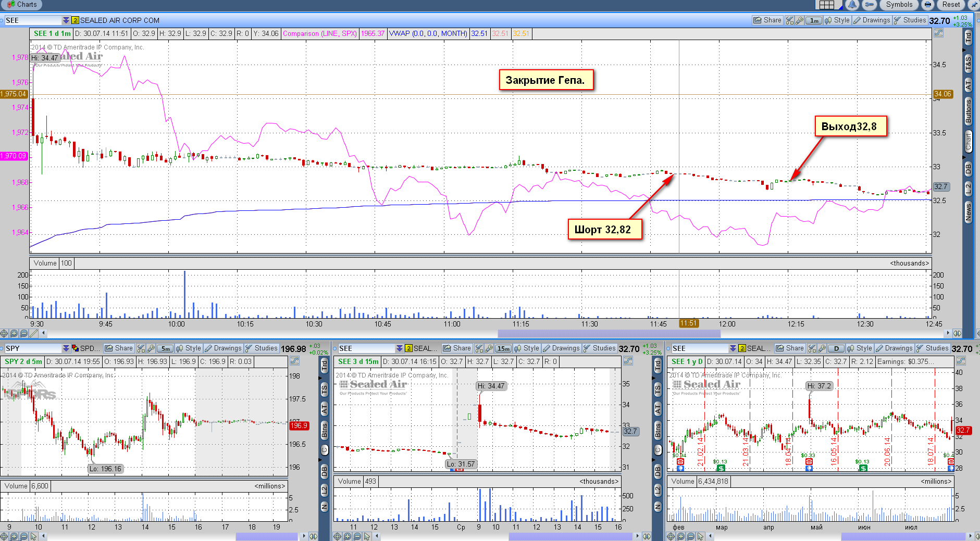The height and width of the screenshot is (541, 980).
Task: Expand symbol dropdown in SEE daily chart
Action: 733,348
